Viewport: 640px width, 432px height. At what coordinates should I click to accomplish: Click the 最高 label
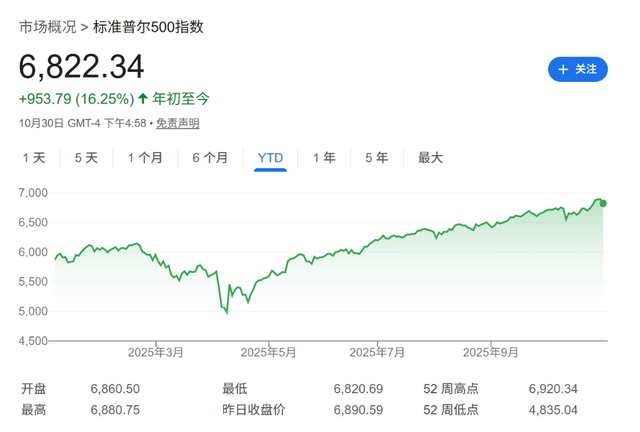click(x=33, y=410)
